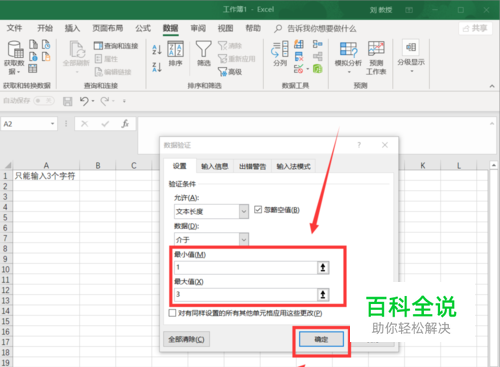Open the 预测工作表 forecast sheet

pos(376,58)
